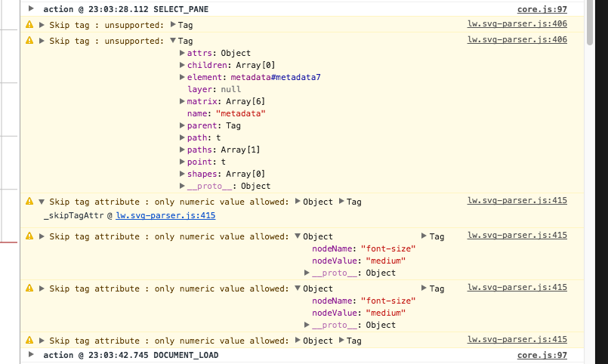Open core.js:97 link beside SELECT_PANE
Screen dimensions: 608x364
542,9
